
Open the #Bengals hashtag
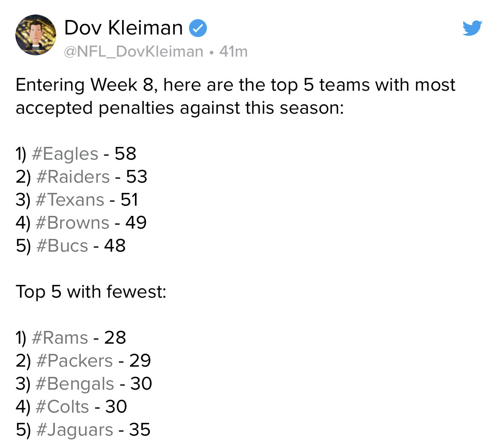[x=75, y=384]
